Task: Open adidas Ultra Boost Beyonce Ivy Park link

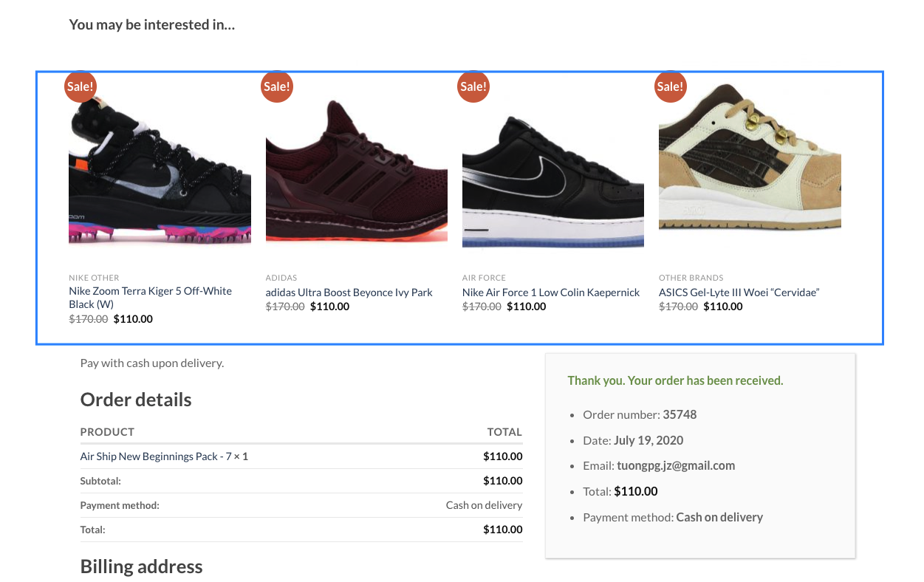Action: 349,292
